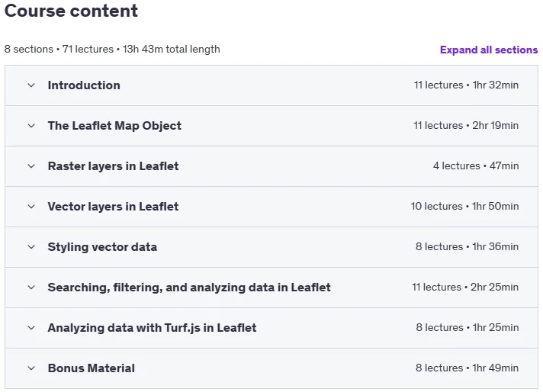The image size is (543, 392).
Task: Click chevron beside Raster layers in Leaflet
Action: point(31,166)
